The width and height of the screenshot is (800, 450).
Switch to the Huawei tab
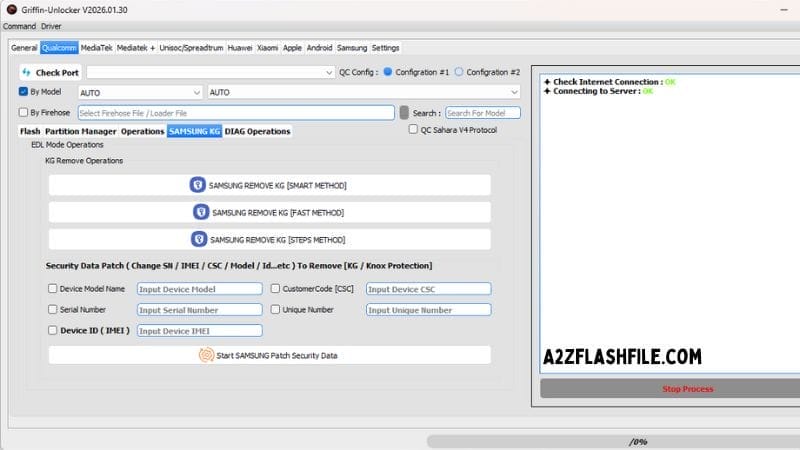[x=240, y=47]
